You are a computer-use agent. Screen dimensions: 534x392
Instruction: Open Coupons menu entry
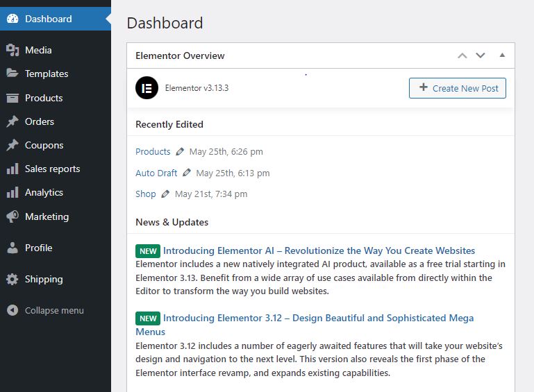click(x=56, y=145)
